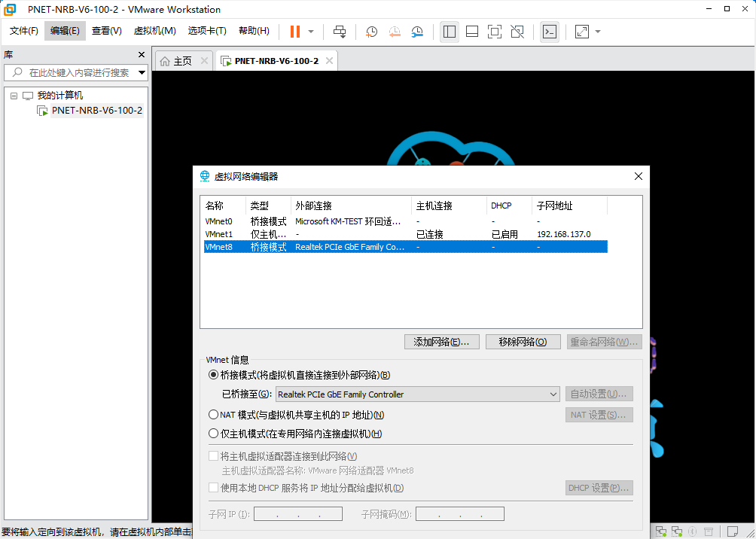Click the magnifier icon in library search
This screenshot has height=539, width=756.
click(x=17, y=72)
